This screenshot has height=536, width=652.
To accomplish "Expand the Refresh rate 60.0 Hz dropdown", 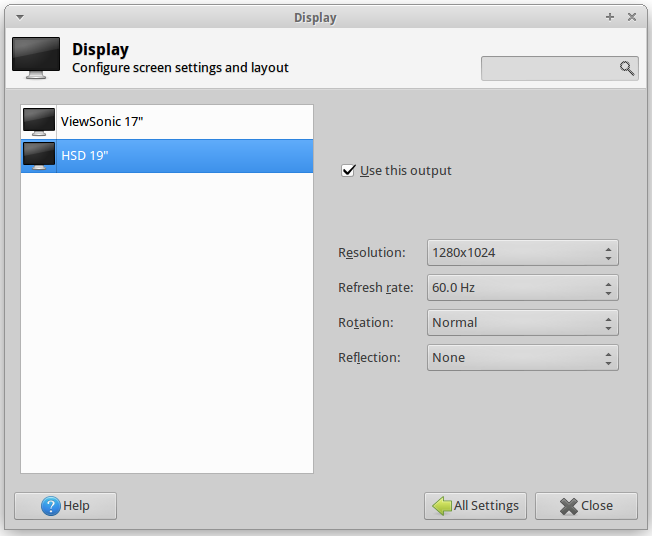I will click(523, 287).
